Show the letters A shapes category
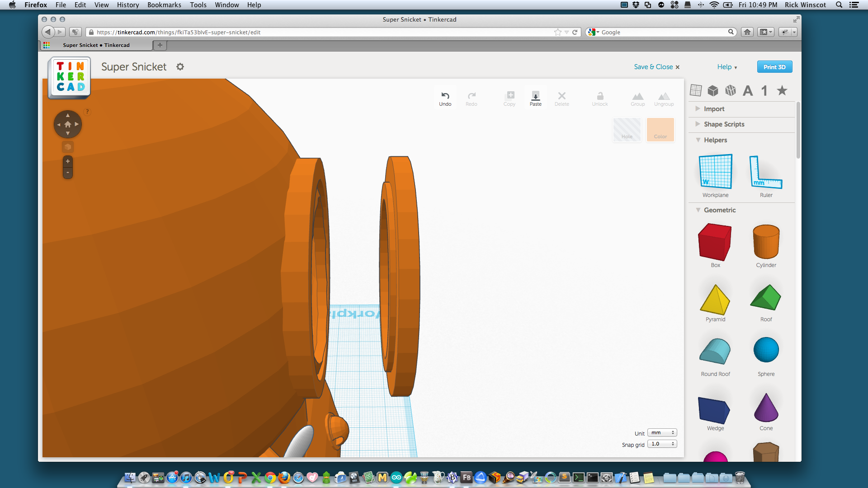 (x=748, y=90)
